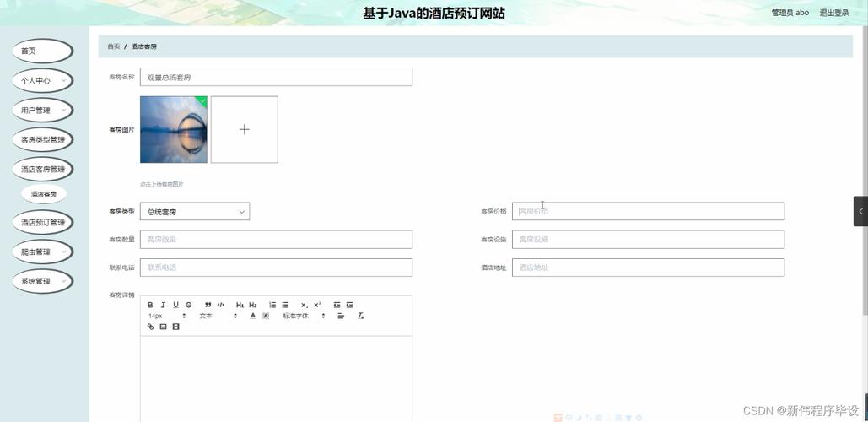
Task: Increase indent in editor
Action: (350, 305)
